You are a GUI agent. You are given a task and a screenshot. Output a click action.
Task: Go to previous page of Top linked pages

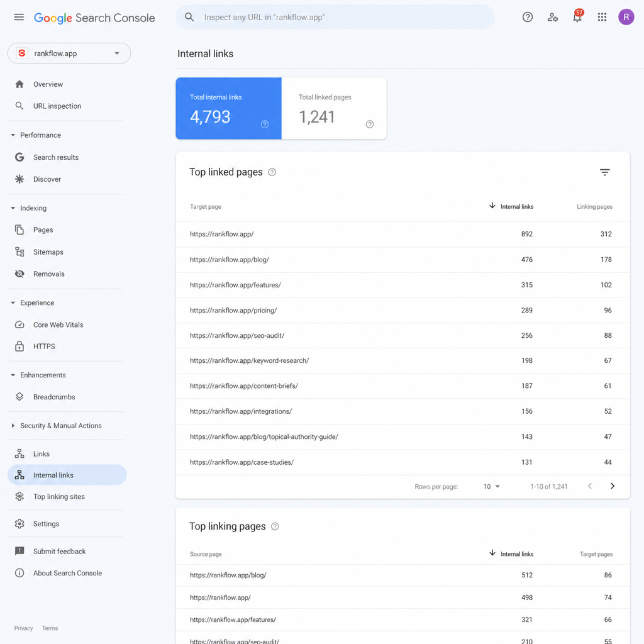tap(590, 486)
